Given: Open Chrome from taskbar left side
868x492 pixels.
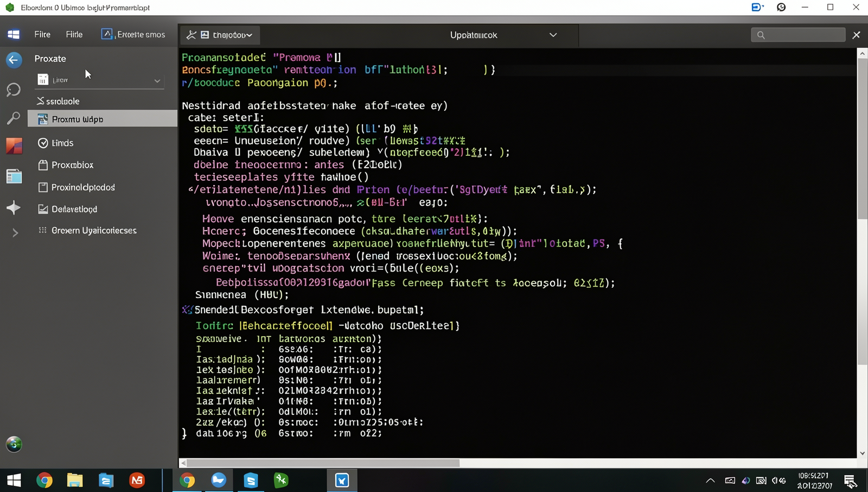Looking at the screenshot, I should click(x=44, y=481).
